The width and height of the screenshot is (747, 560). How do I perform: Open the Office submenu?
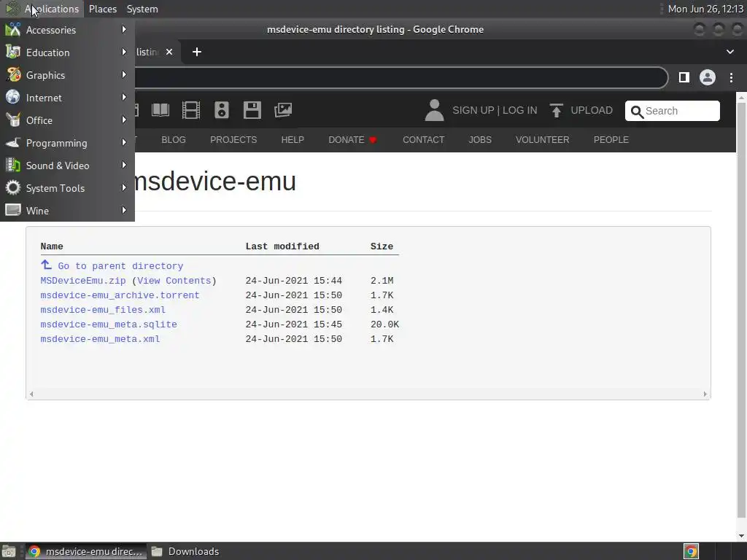[x=67, y=120]
